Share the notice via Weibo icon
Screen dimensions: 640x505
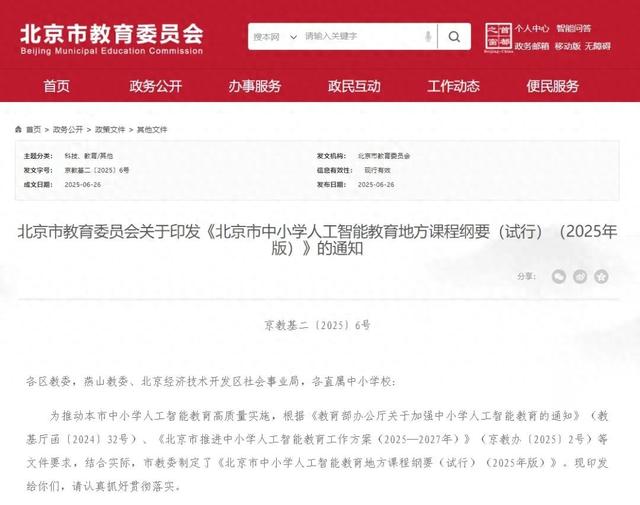580,276
